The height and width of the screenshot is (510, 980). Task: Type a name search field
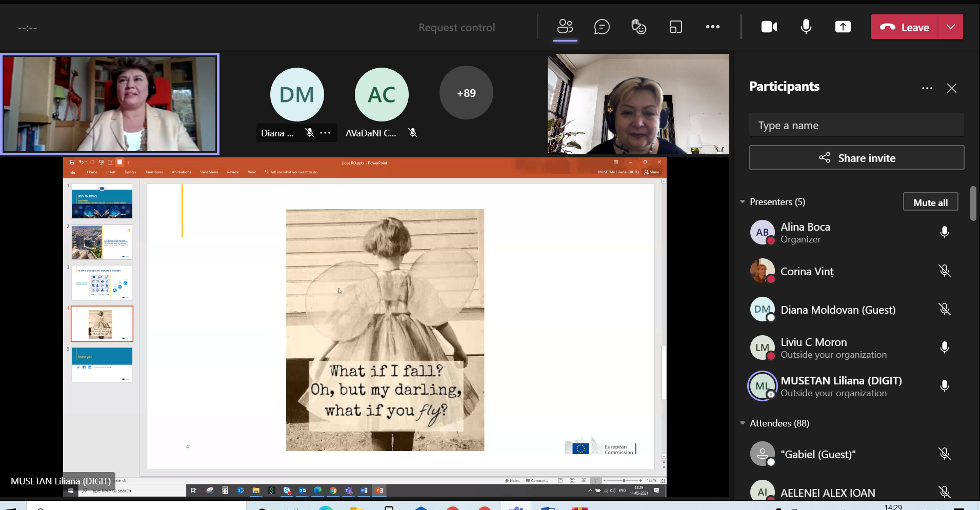(856, 126)
